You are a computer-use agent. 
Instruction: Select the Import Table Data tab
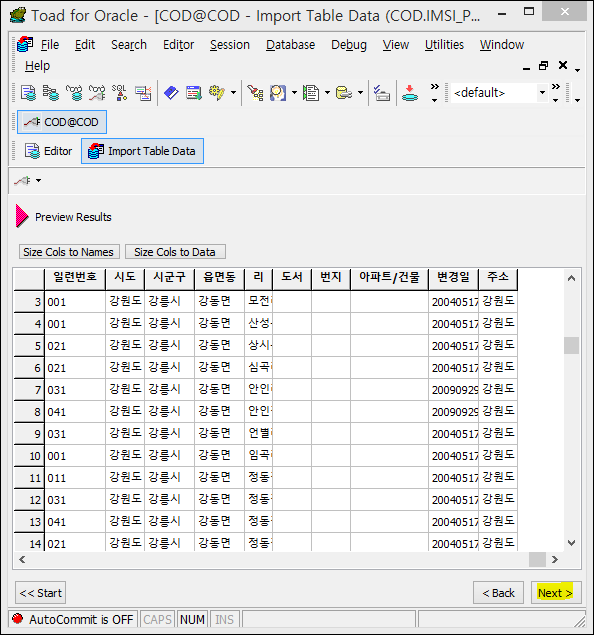(x=142, y=151)
